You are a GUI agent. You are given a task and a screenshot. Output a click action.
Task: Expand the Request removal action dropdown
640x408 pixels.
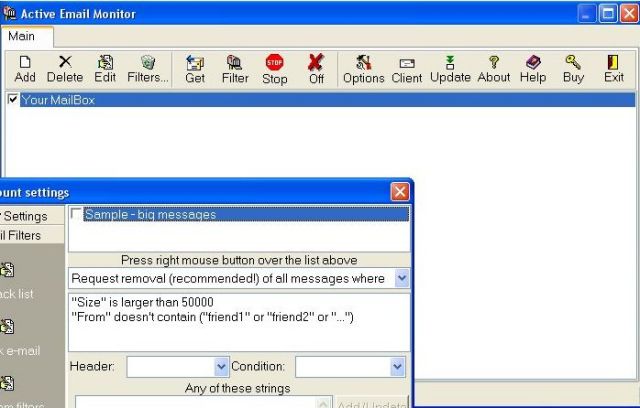pyautogui.click(x=402, y=278)
